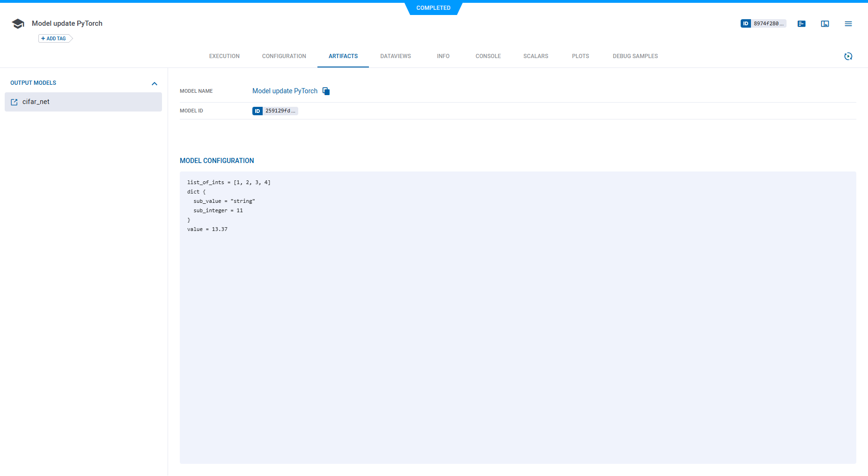Copy model name using the copy icon

(x=326, y=91)
